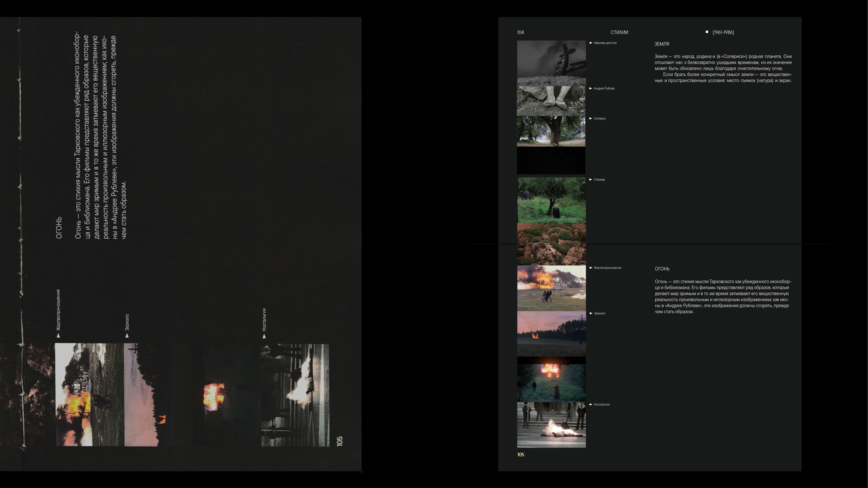
Task: Open the Сталкер still with man in grass
Action: point(551,200)
